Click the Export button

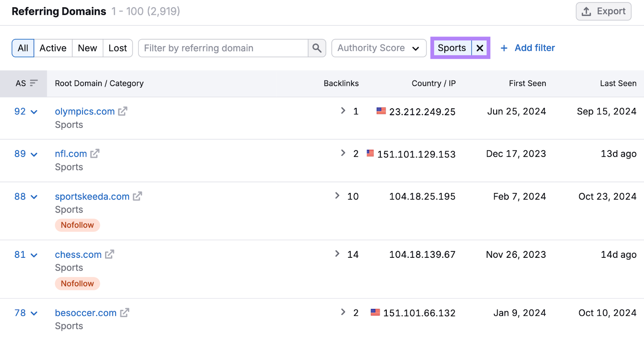point(603,11)
